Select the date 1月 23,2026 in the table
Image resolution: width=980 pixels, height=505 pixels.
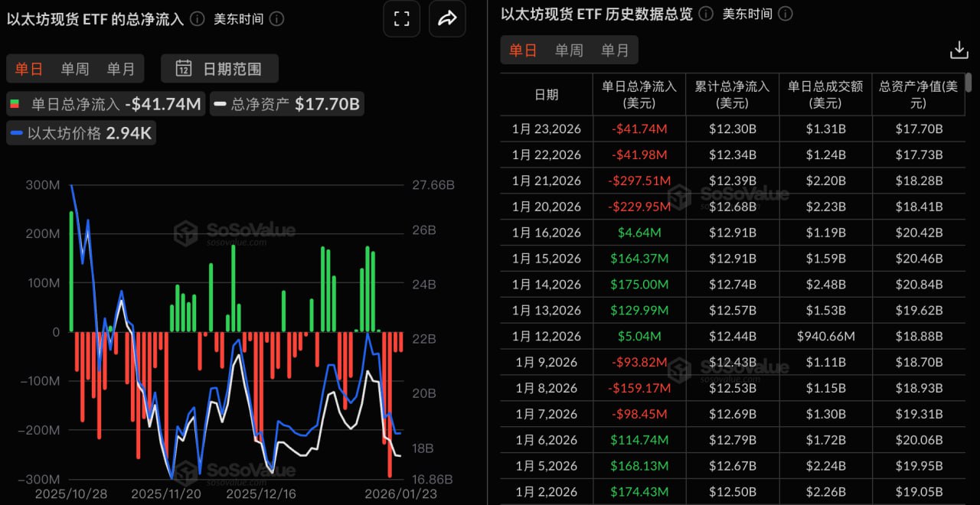547,129
